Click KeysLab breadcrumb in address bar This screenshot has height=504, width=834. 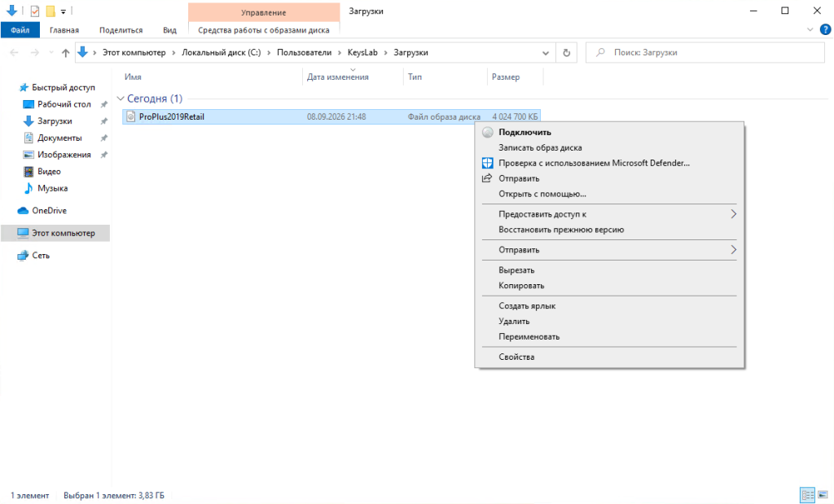pos(362,53)
